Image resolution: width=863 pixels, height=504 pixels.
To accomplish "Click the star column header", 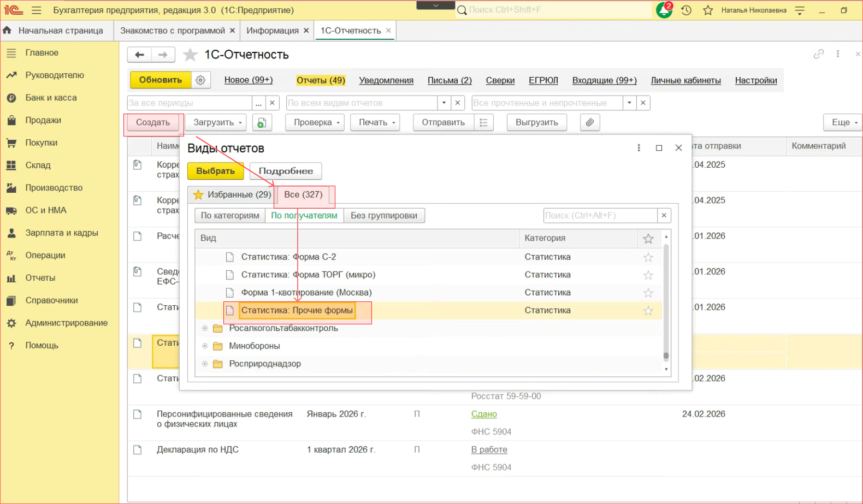I will click(648, 239).
